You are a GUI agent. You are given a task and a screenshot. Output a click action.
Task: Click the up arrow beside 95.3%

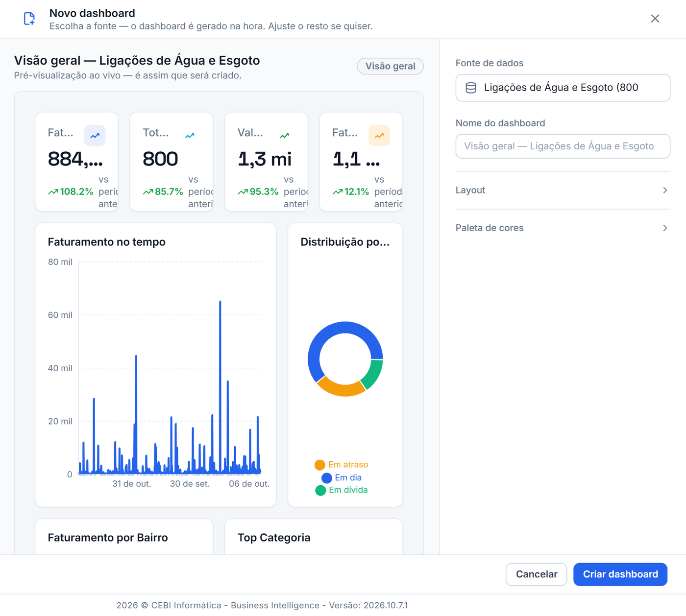tap(243, 192)
